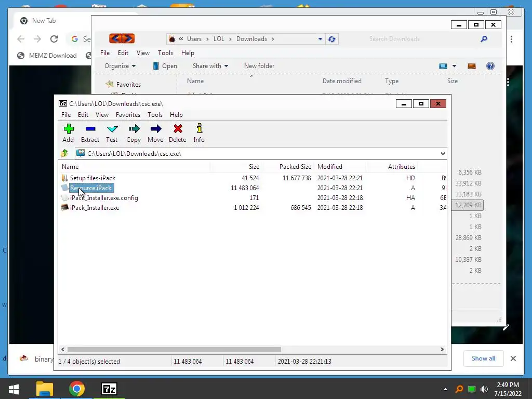Click the Test archive icon in 7-Zip
Viewport: 532px width, 399px height.
(x=112, y=129)
